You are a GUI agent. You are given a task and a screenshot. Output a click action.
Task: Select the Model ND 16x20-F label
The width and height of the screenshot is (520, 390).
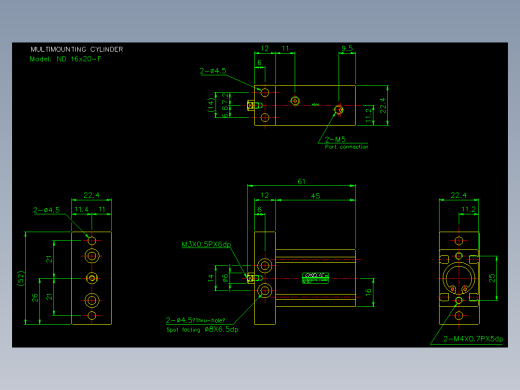pyautogui.click(x=65, y=59)
